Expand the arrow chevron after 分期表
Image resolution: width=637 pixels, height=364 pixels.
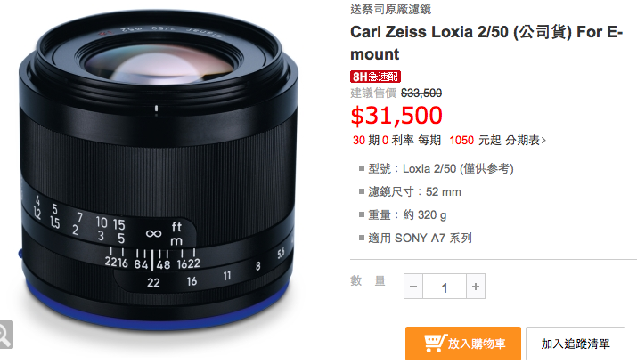543,141
